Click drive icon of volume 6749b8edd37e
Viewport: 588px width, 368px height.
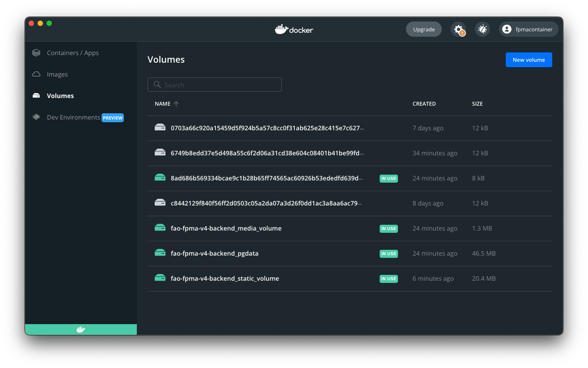coord(160,153)
